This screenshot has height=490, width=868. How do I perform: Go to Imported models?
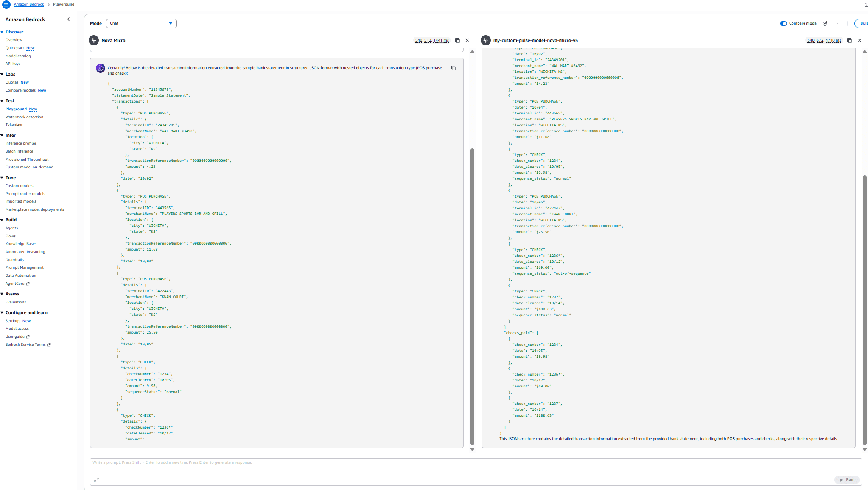[21, 202]
